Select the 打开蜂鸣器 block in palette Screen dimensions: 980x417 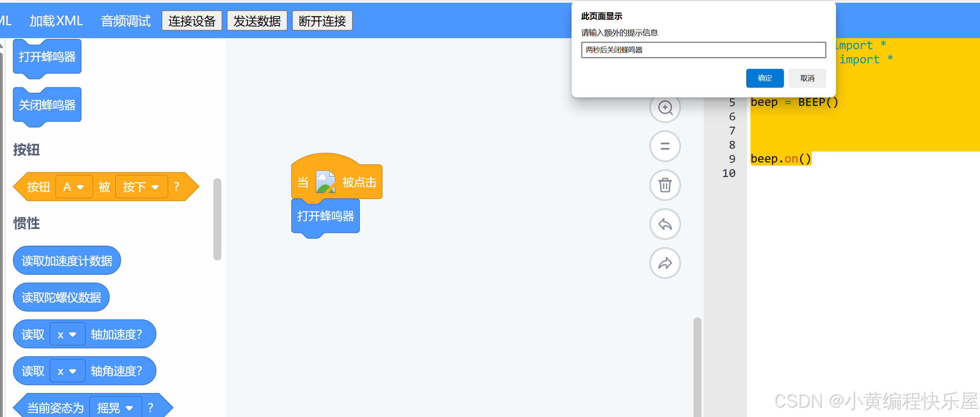(47, 56)
